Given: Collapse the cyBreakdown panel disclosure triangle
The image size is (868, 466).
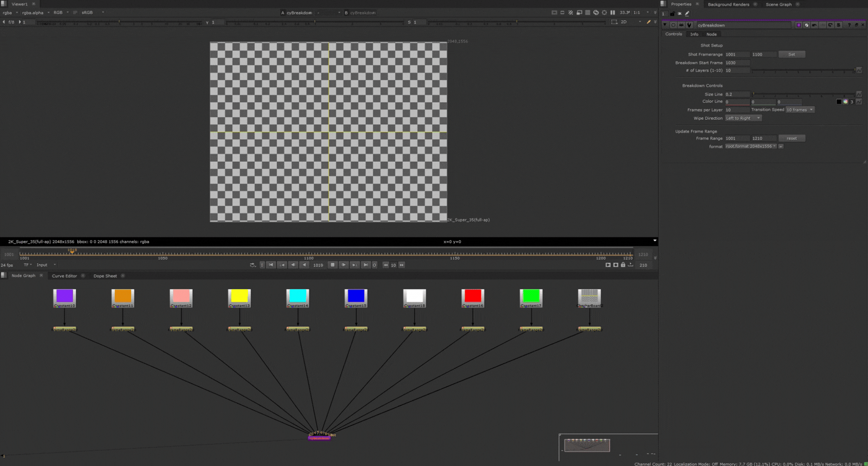Looking at the screenshot, I should point(665,25).
